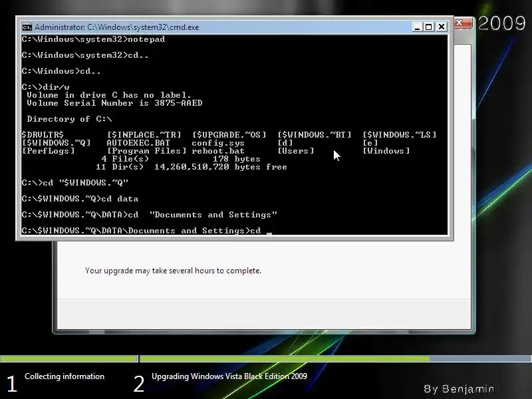This screenshot has width=532, height=399.
Task: Click the 'cd data' command line
Action: point(80,199)
